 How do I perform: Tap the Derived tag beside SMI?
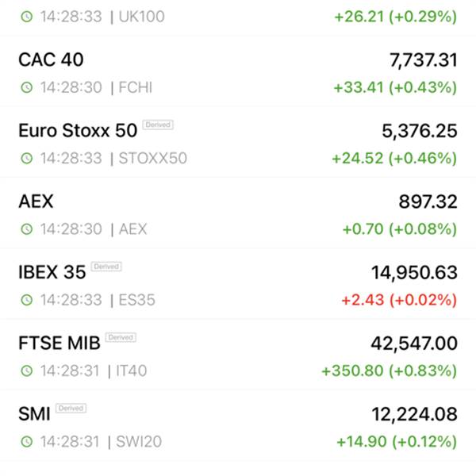[71, 408]
